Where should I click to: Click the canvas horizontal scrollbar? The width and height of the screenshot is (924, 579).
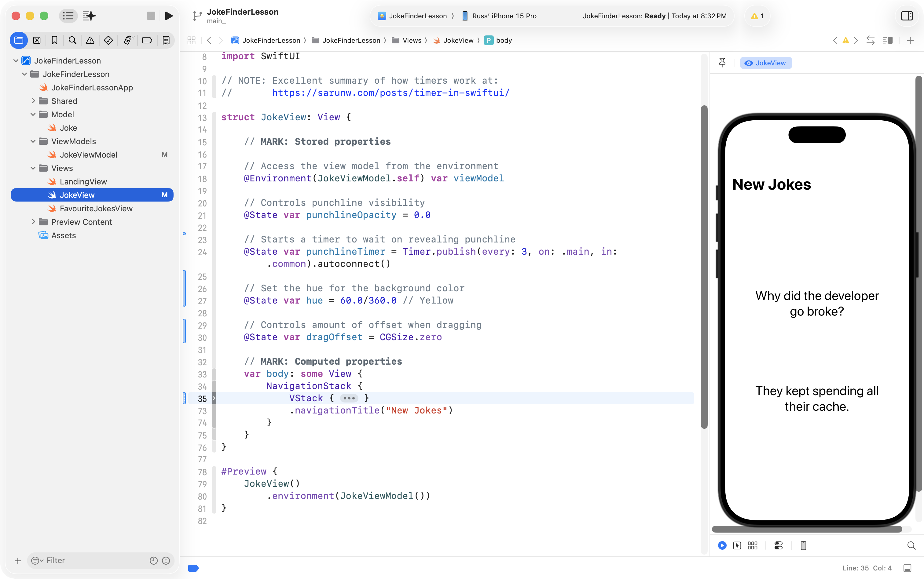[x=807, y=529]
